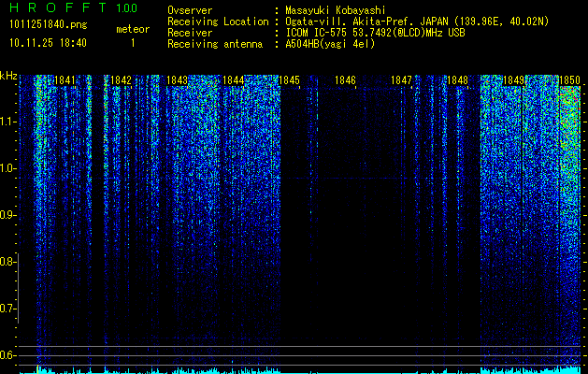The image size is (588, 374).
Task: Click the 1842 time marker
Action: click(122, 80)
